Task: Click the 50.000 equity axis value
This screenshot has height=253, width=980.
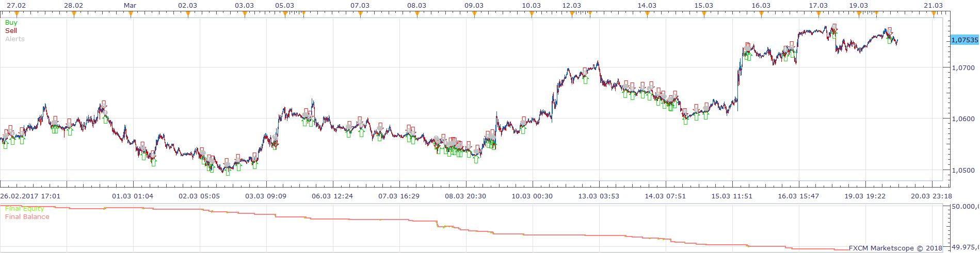Action: [x=965, y=206]
